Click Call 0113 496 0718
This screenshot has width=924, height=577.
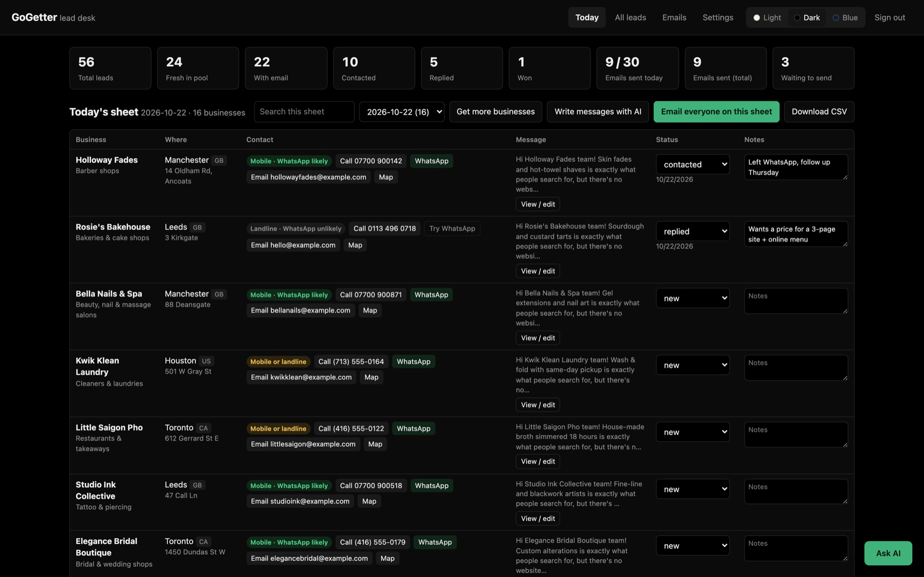[x=384, y=229]
